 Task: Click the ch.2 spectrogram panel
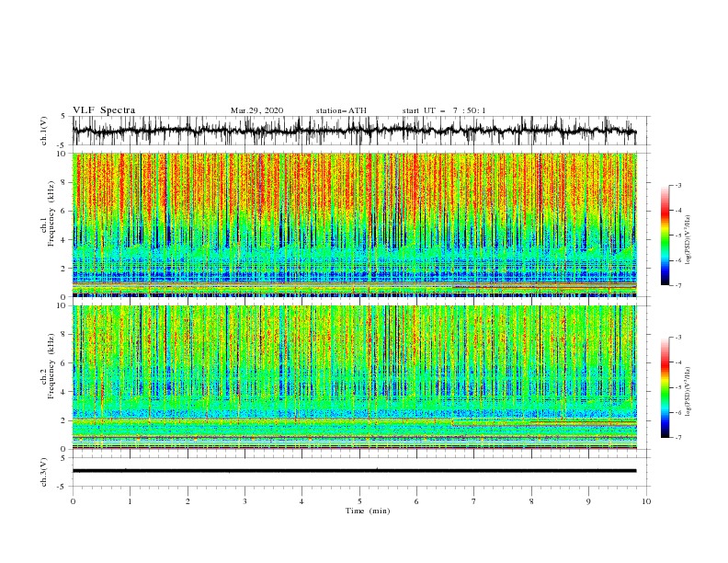pyautogui.click(x=354, y=377)
